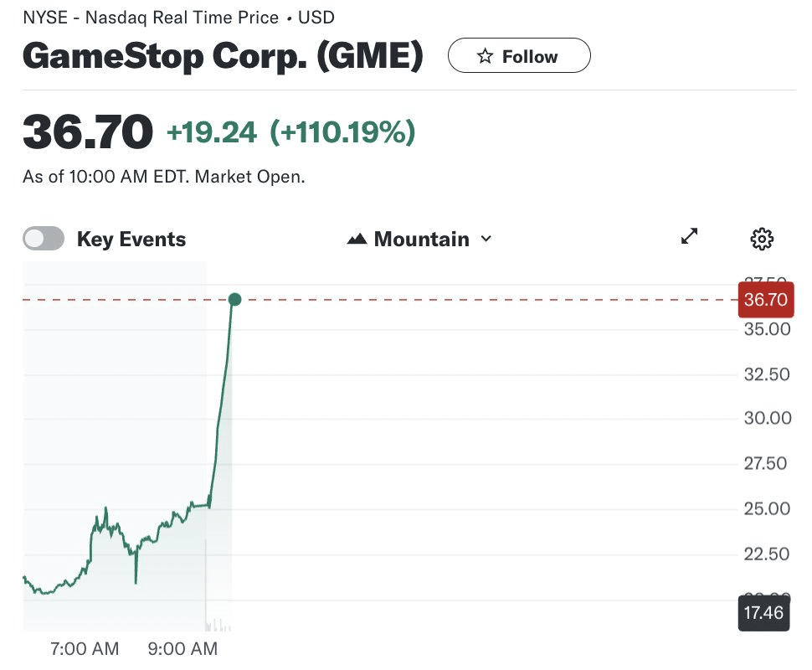Click the GameStop Corp. (GME) title

pyautogui.click(x=223, y=56)
